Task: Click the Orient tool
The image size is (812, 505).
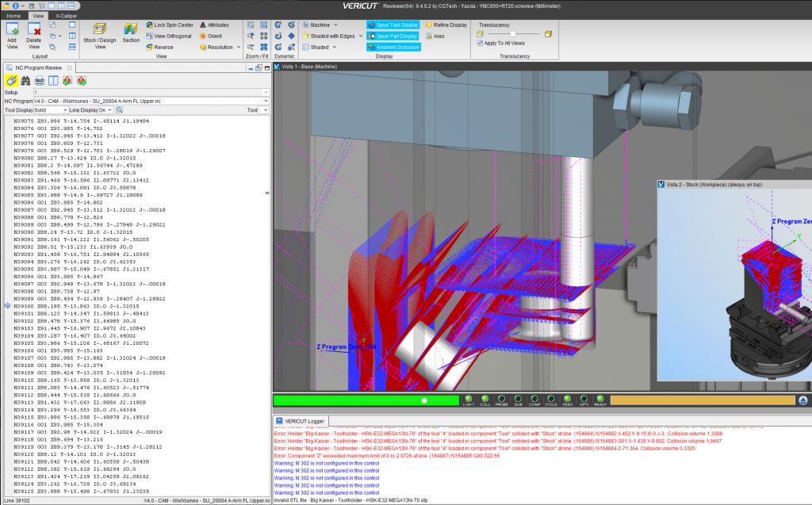Action: (211, 36)
